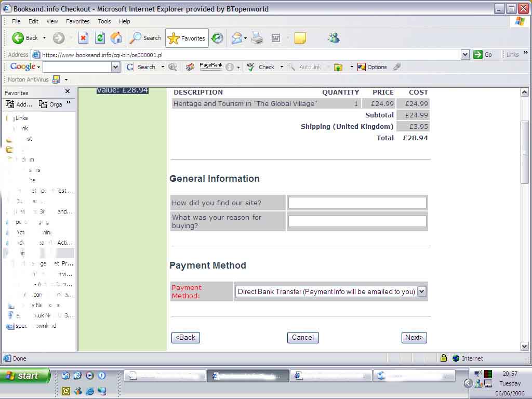Open the Favorites menu in menu bar
The width and height of the screenshot is (532, 399).
coord(77,21)
